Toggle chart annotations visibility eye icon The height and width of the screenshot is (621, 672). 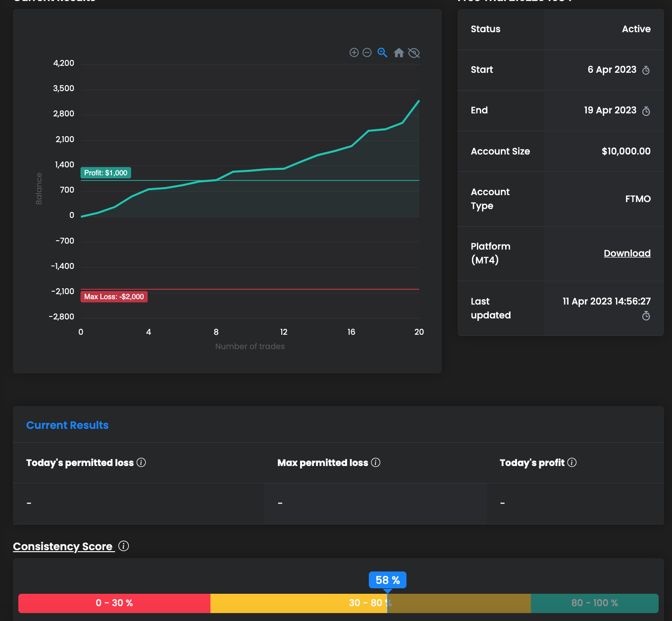click(414, 53)
